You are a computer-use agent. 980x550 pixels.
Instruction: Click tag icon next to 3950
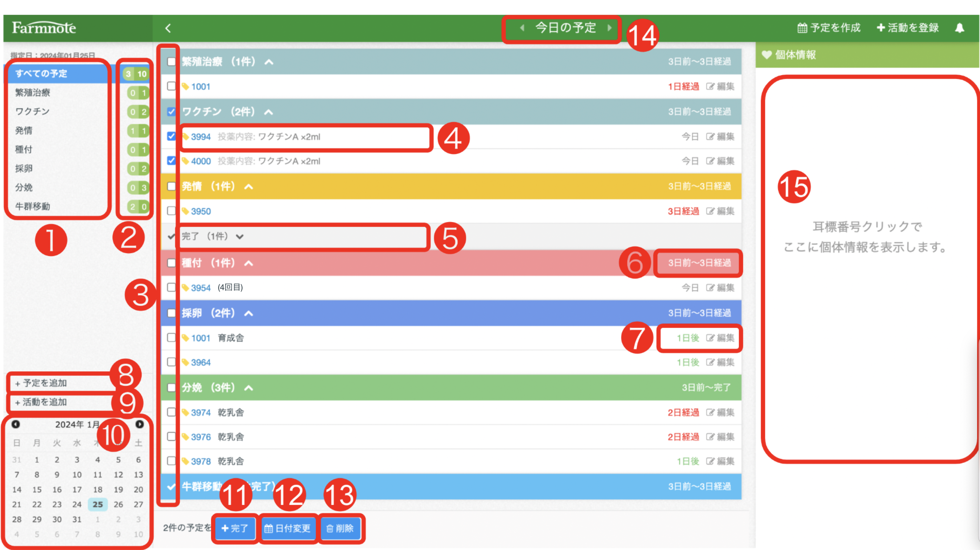(x=185, y=211)
